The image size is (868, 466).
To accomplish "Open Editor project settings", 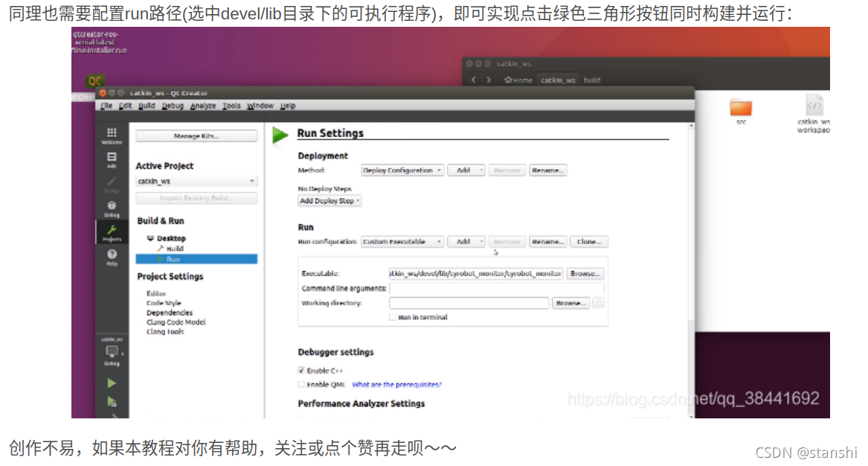I will tap(156, 293).
